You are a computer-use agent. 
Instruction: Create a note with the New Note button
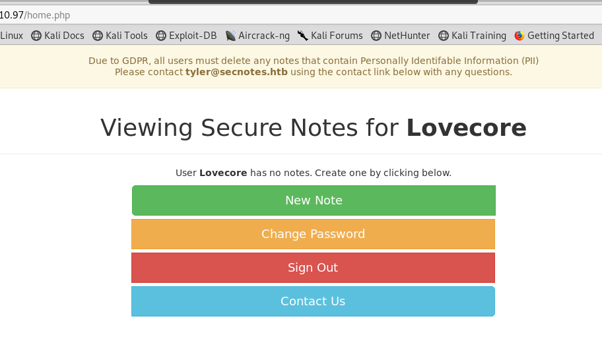point(314,200)
